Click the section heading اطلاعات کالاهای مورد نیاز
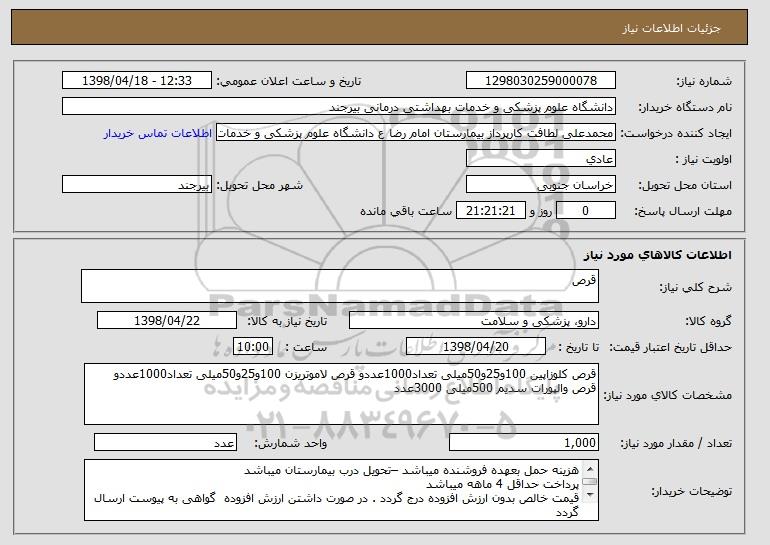This screenshot has height=545, width=770. 658,254
